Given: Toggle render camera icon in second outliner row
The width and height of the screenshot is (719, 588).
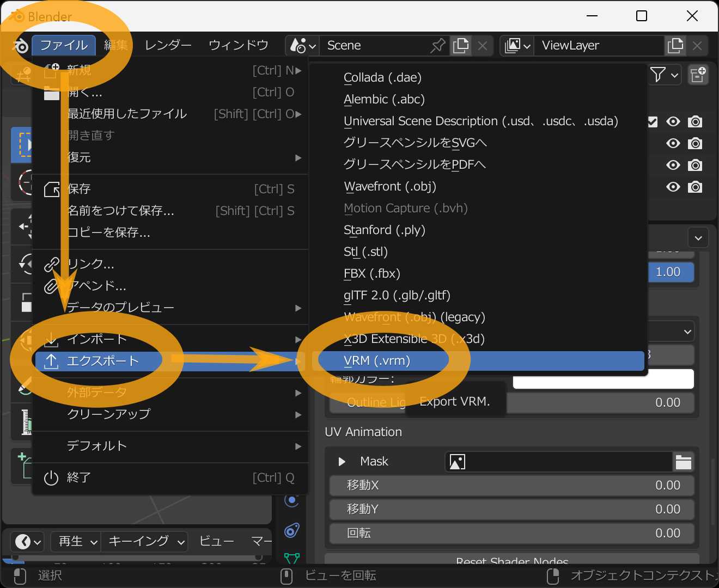Looking at the screenshot, I should coord(695,143).
